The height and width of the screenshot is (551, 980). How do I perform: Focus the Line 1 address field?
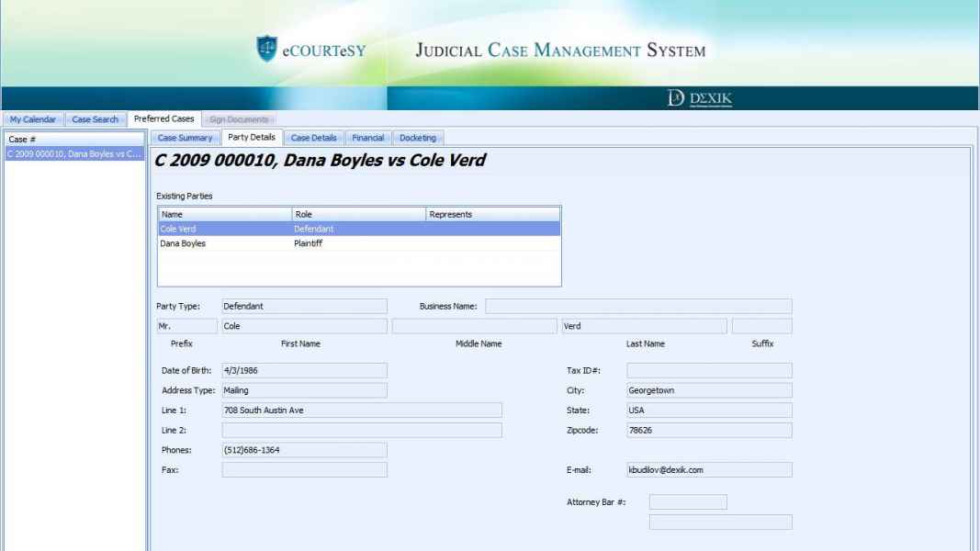tap(362, 410)
